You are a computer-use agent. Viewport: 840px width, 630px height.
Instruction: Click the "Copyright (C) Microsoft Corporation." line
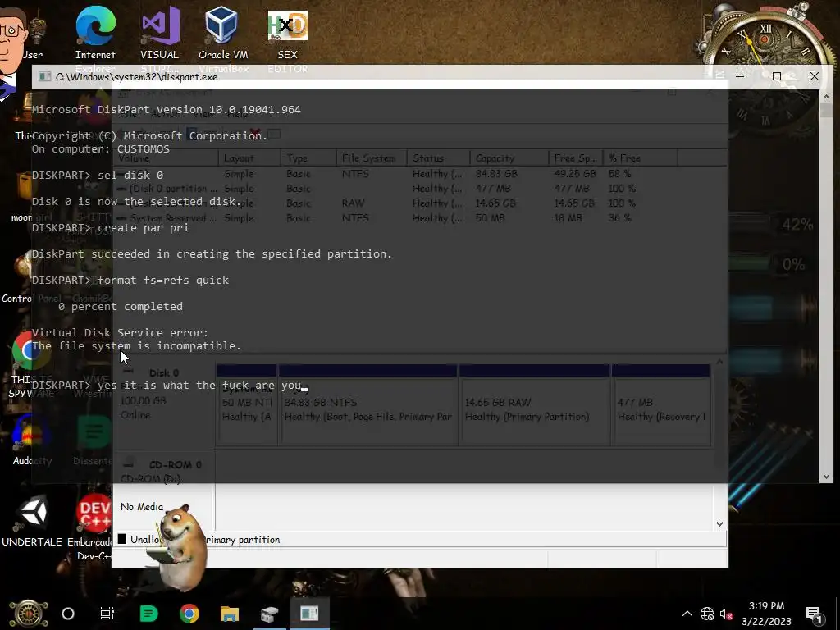click(149, 135)
